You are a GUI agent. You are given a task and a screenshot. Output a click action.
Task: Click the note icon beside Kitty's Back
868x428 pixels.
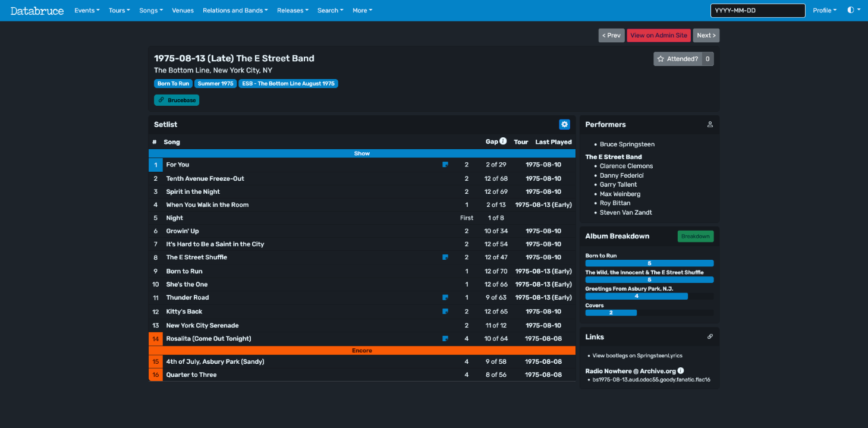pyautogui.click(x=445, y=311)
